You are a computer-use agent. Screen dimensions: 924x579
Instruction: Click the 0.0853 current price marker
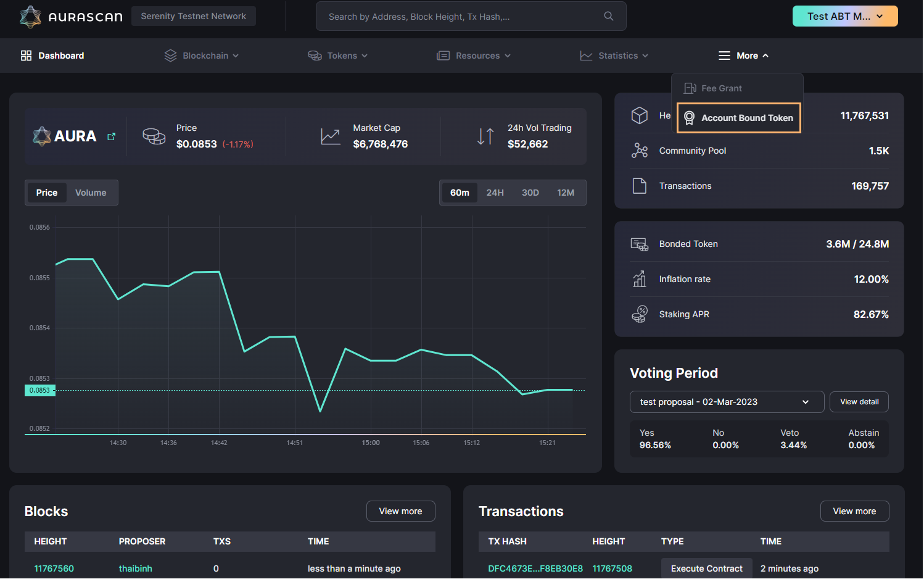point(40,390)
